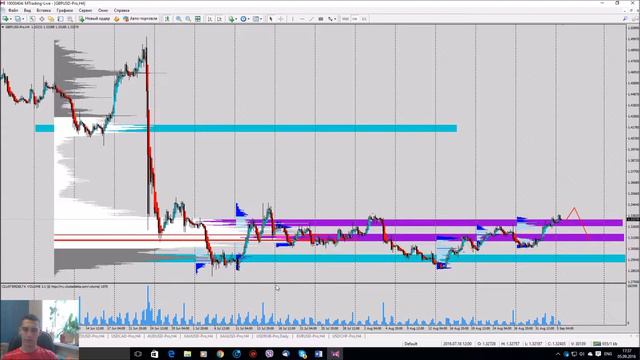This screenshot has width=640, height=360.
Task: Open Word from the taskbar
Action: (319, 354)
